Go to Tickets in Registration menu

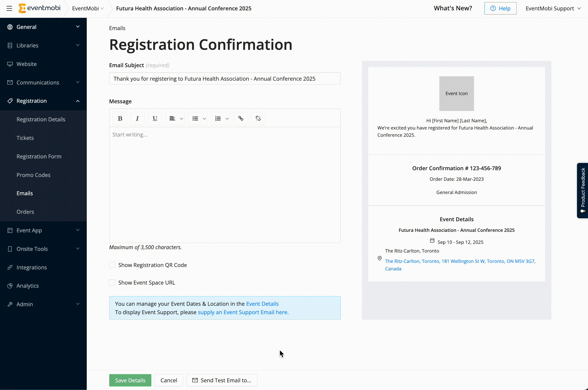[x=25, y=138]
